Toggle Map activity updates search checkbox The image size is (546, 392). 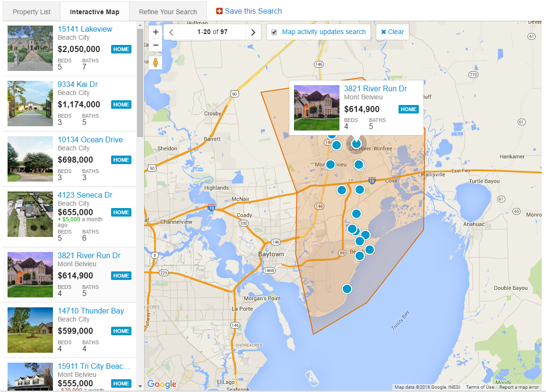(x=274, y=32)
